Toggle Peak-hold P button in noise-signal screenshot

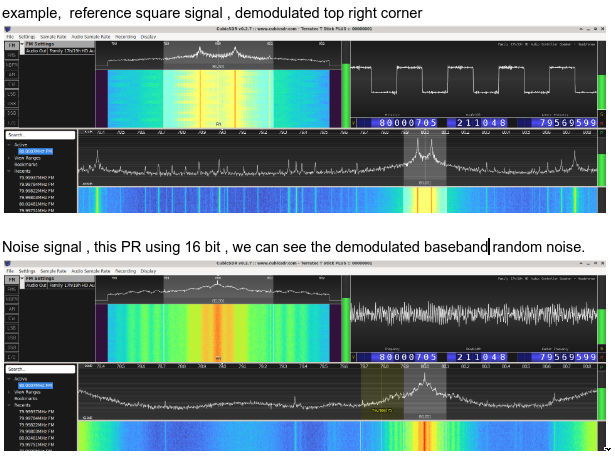(602, 367)
